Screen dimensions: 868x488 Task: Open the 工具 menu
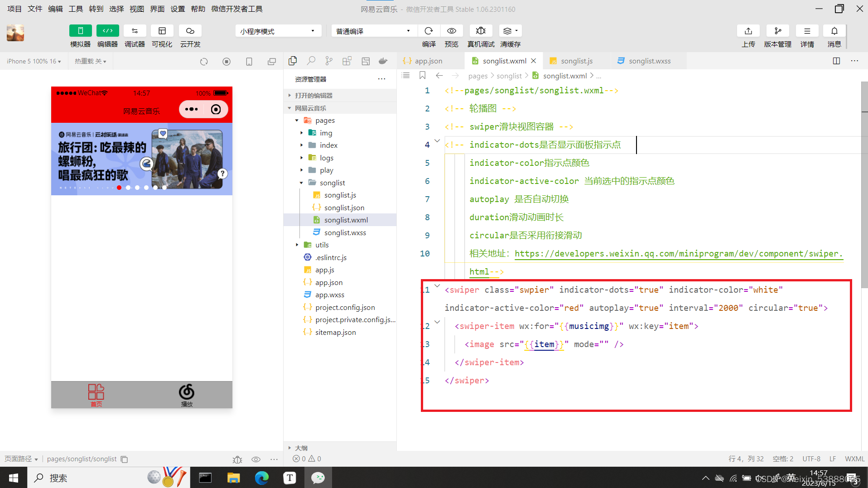click(x=76, y=9)
